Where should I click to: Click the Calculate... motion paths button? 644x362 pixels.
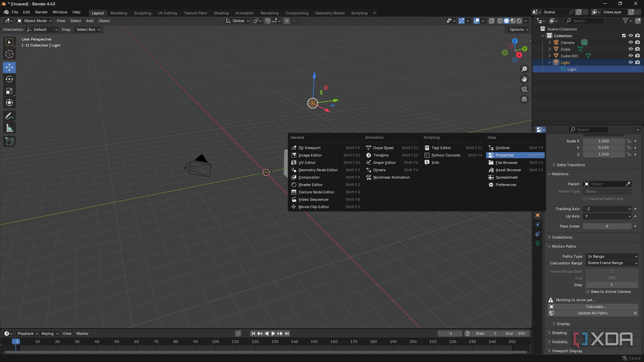click(593, 307)
